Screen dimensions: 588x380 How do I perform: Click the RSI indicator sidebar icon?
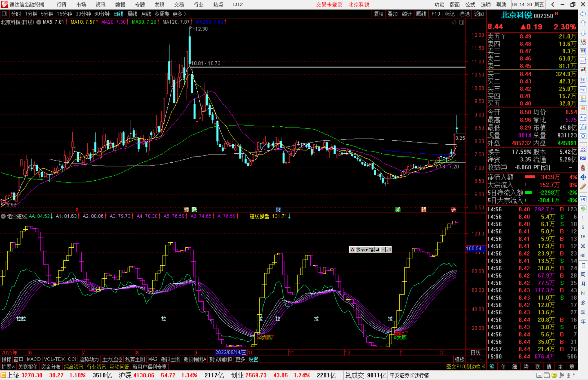pos(583,158)
